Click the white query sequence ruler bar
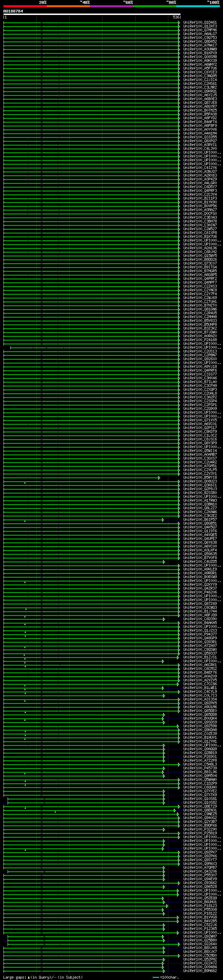Image resolution: width=223 pixels, height=980 pixels. [x=92, y=14]
